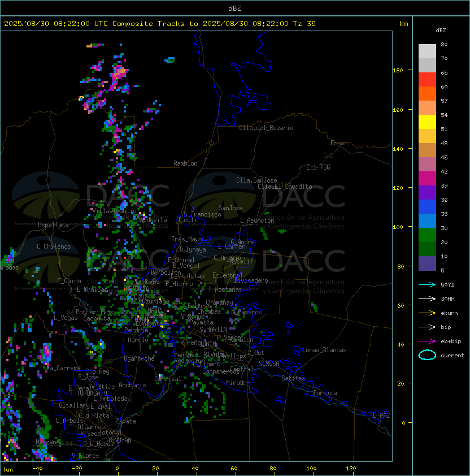Click the km unit label at bottom left

8,470
